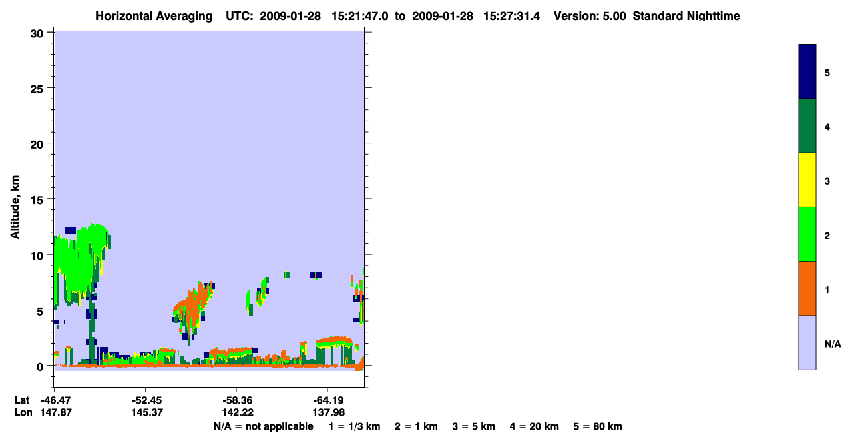Click longitude value 145.37
This screenshot has width=868, height=445.
[x=146, y=412]
